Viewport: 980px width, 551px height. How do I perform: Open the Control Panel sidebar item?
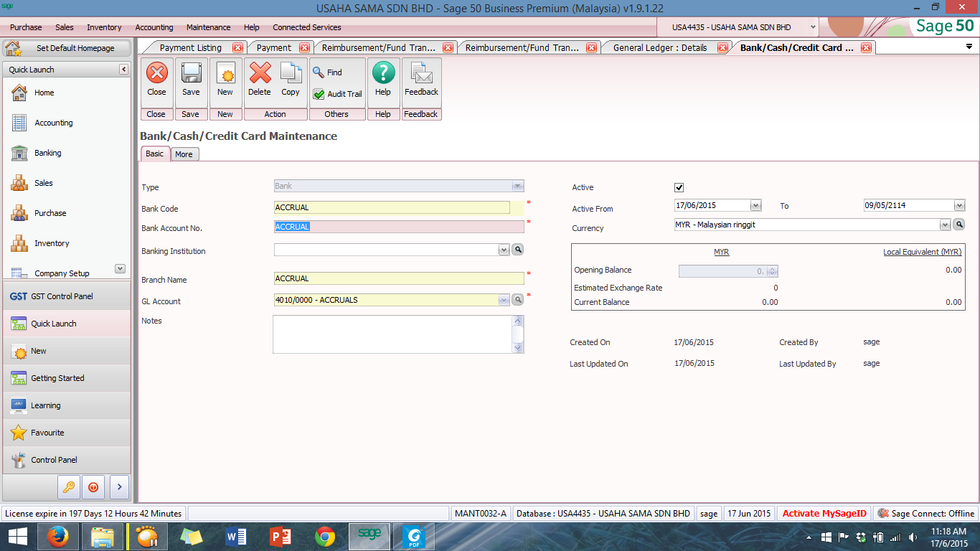67,460
